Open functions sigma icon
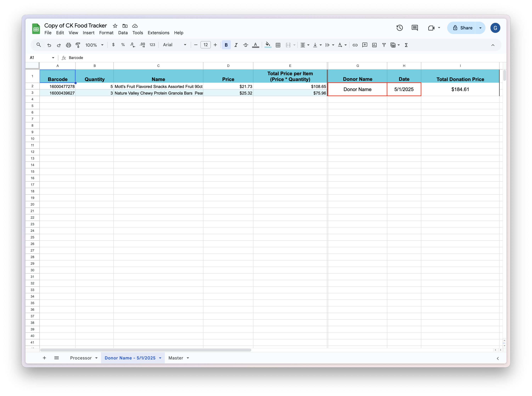Screen dimensions: 532x396 click(x=406, y=45)
